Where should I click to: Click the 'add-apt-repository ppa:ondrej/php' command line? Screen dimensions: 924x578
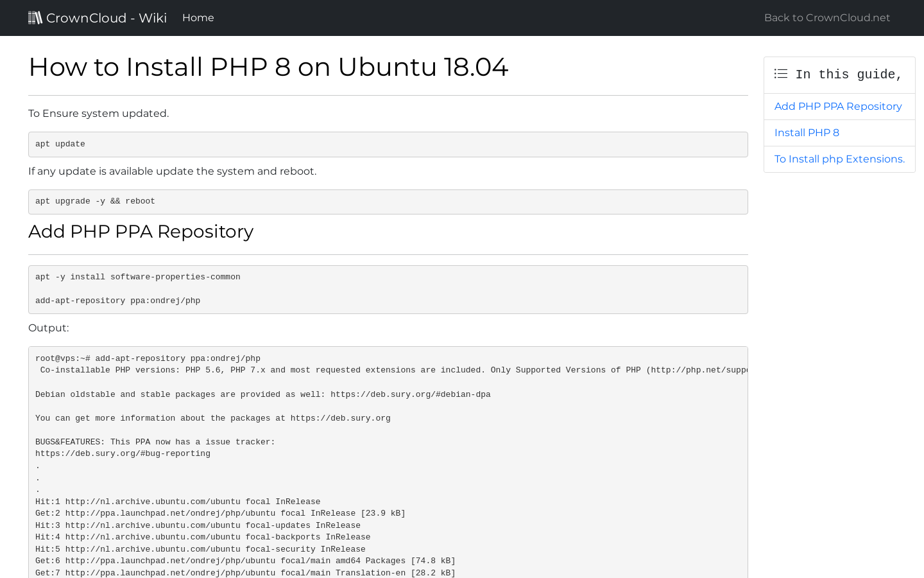117,301
